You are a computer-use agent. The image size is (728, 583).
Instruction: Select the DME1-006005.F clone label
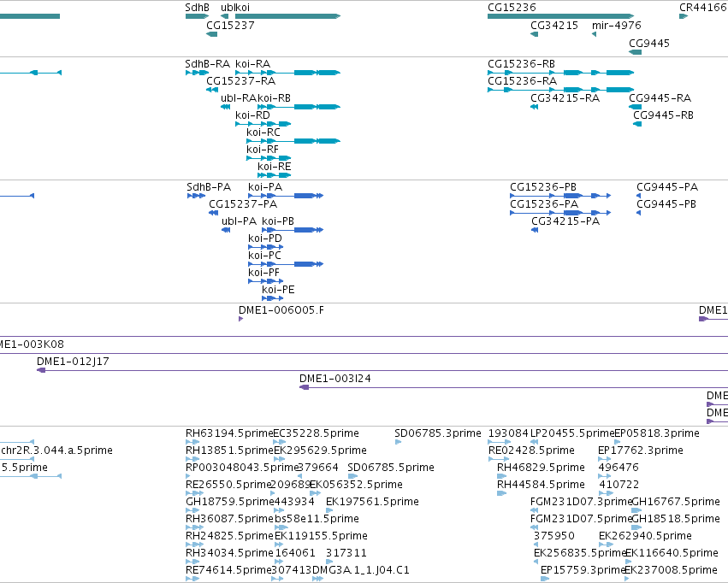(281, 309)
